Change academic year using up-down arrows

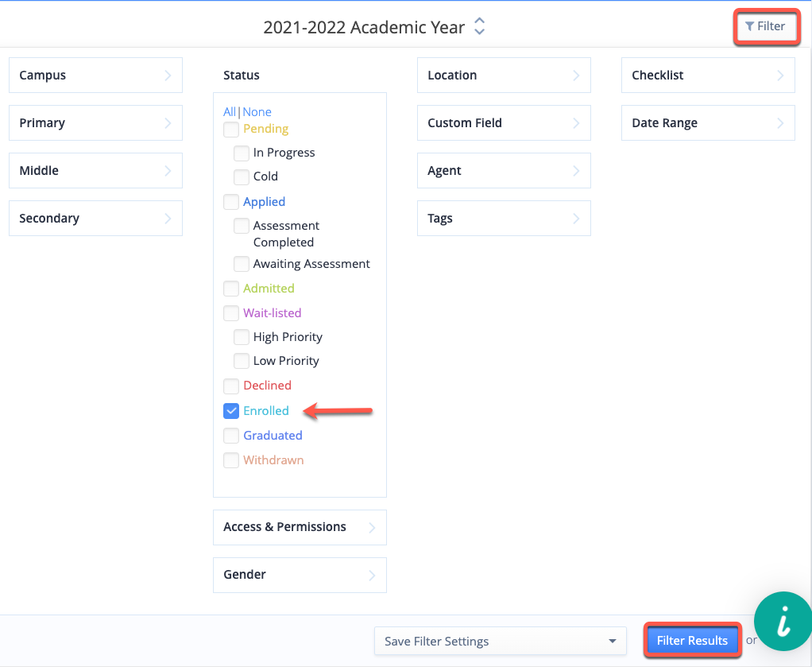pyautogui.click(x=479, y=27)
